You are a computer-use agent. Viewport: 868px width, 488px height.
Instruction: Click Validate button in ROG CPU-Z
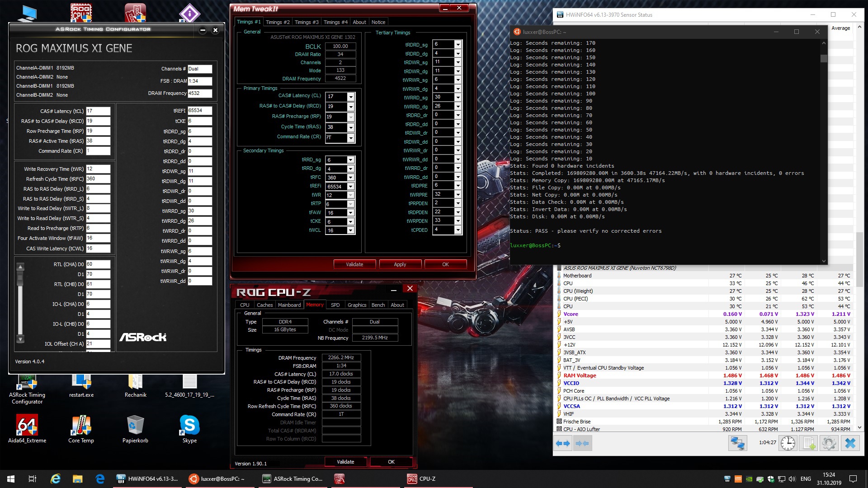click(345, 462)
